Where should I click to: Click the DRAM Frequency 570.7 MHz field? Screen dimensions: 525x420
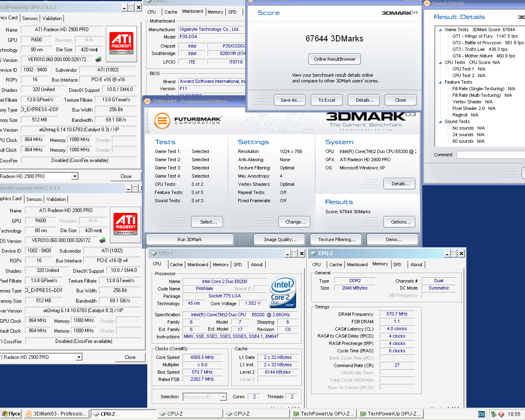397,314
